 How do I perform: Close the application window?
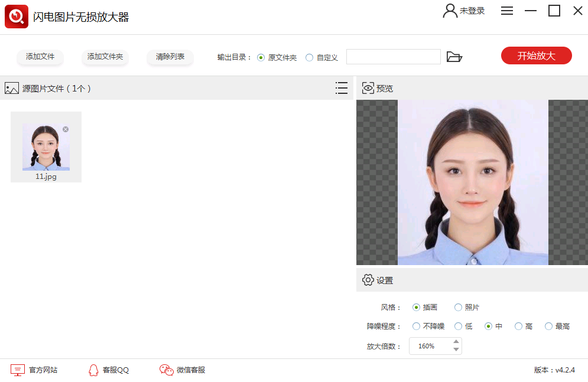coord(578,11)
